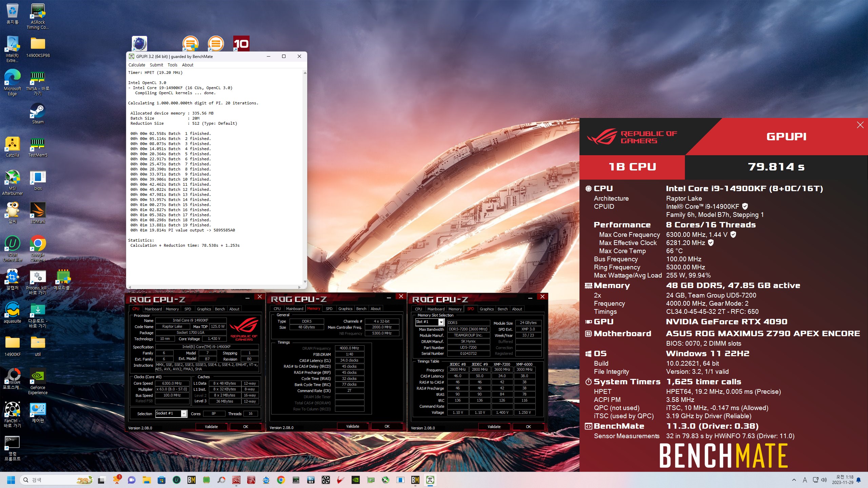Expand the hidden system tray icons chevron
This screenshot has height=488, width=868.
pyautogui.click(x=794, y=480)
